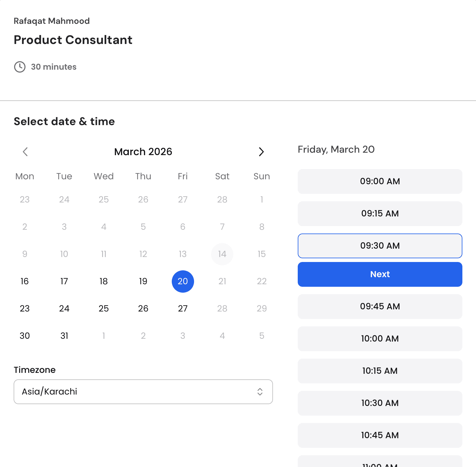Select 10:00 AM for the meeting
This screenshot has height=467, width=476.
[380, 339]
